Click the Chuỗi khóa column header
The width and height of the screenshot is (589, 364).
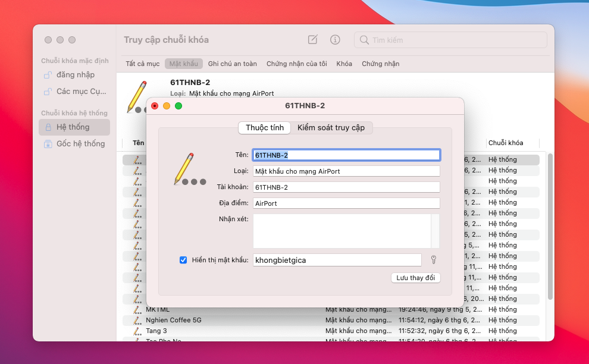(513, 143)
